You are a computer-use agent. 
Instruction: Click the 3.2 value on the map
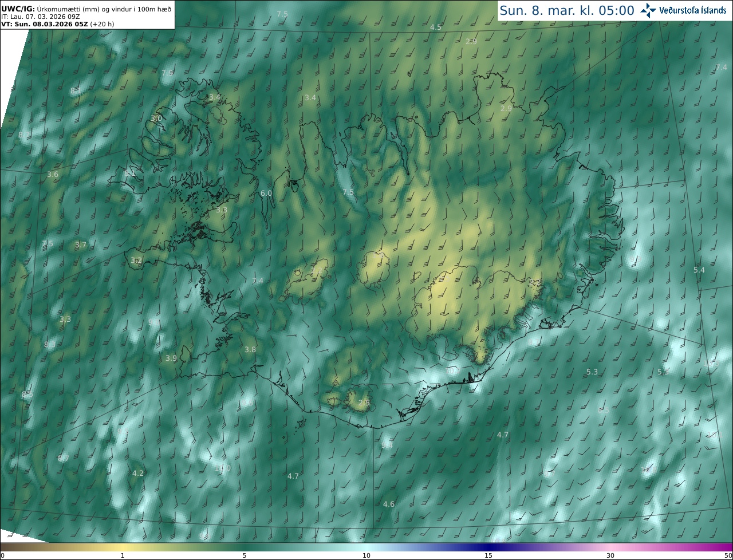[x=136, y=260]
